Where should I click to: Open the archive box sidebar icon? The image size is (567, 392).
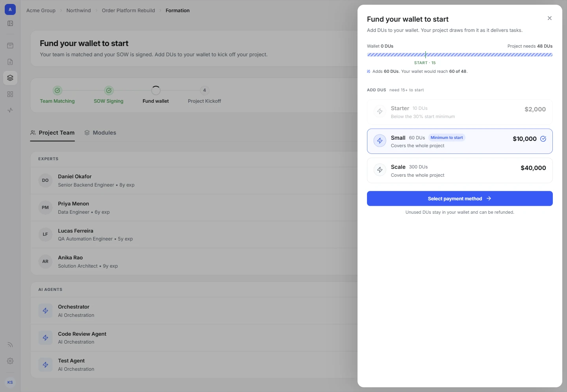tap(10, 46)
